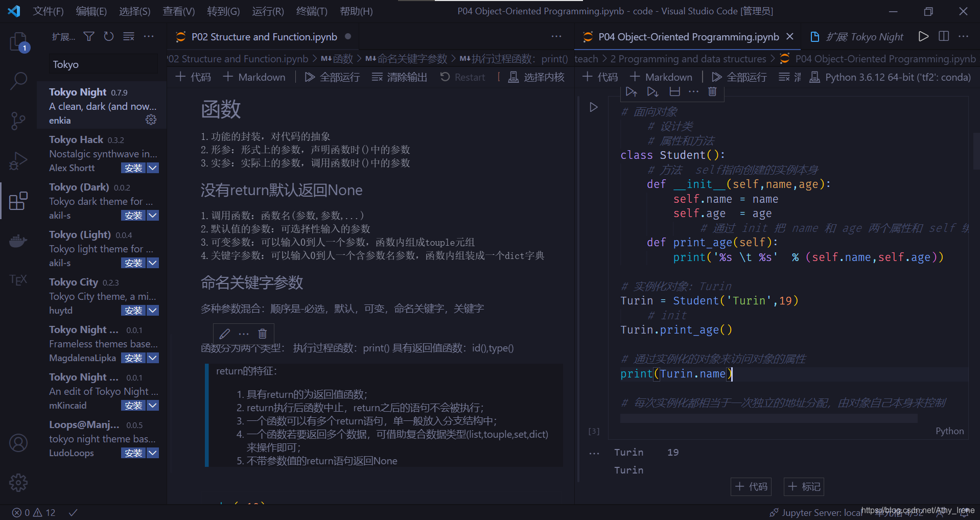Image resolution: width=980 pixels, height=520 pixels.
Task: Delete the P04 code cell
Action: [x=712, y=91]
